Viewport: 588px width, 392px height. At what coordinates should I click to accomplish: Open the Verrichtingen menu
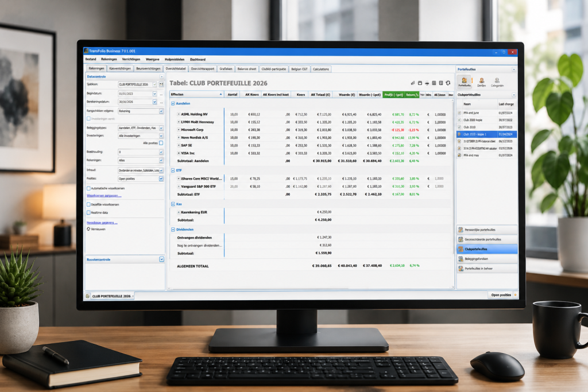(131, 59)
